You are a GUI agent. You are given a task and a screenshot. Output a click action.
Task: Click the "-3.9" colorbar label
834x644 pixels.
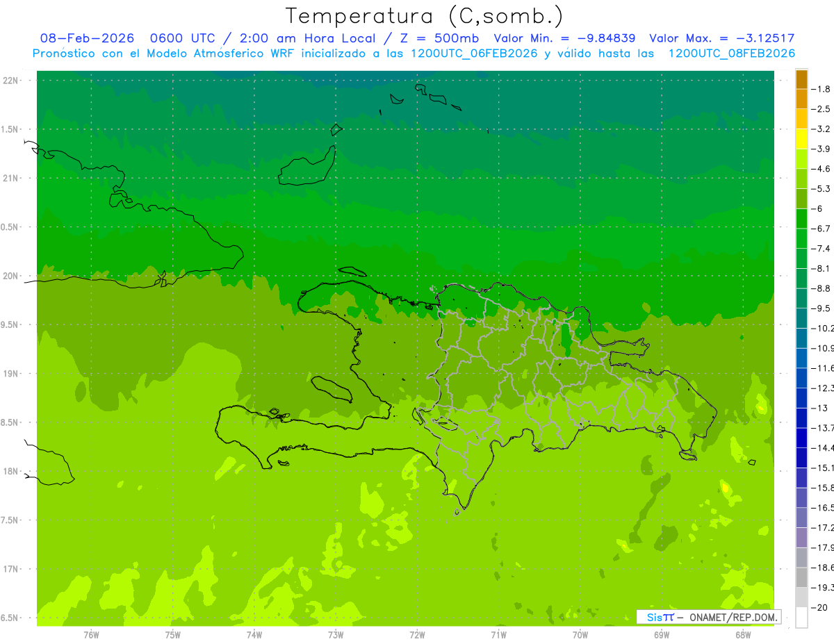pos(821,149)
